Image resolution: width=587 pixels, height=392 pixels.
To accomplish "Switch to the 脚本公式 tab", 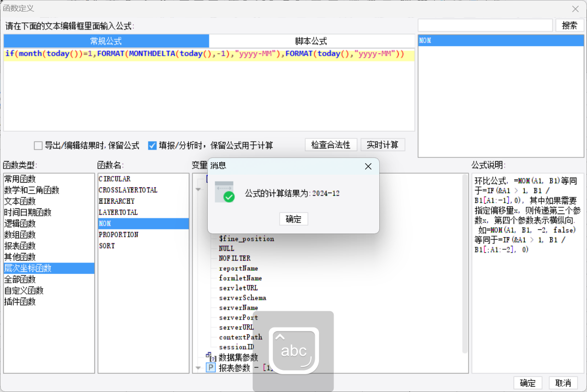I will coord(311,41).
